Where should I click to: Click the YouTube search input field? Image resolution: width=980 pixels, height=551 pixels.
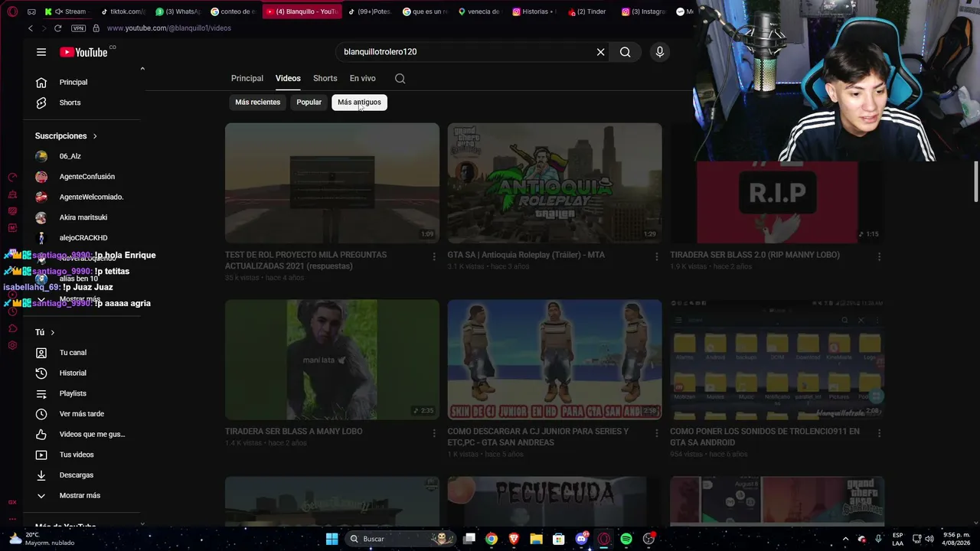pyautogui.click(x=467, y=52)
